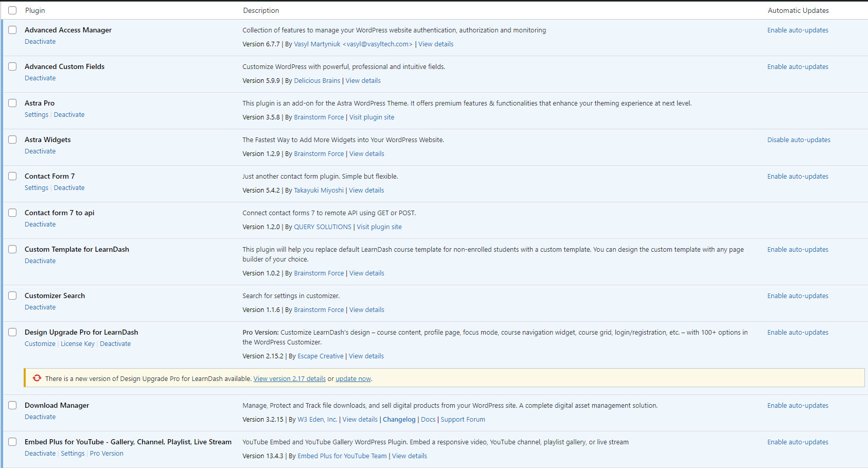Enable auto-updates for Advanced Custom Fields
The width and height of the screenshot is (868, 468).
[798, 67]
